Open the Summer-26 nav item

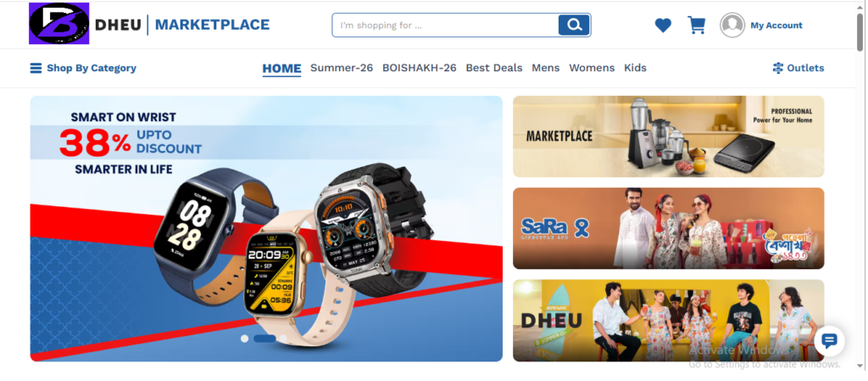point(342,68)
